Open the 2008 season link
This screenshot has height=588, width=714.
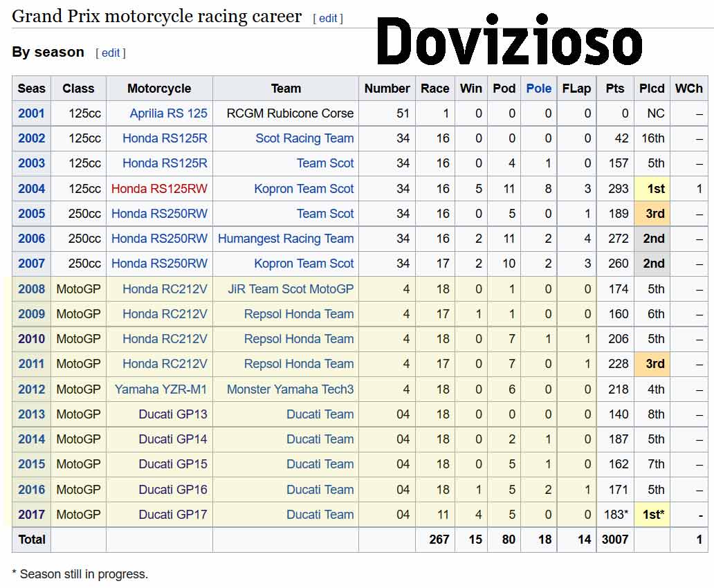(31, 289)
